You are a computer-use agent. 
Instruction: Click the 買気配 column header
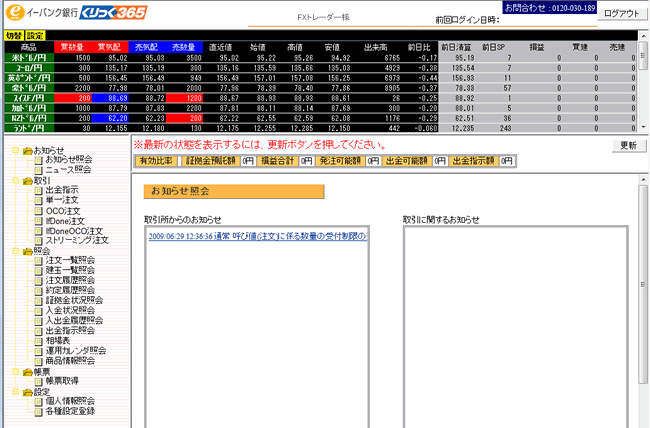(110, 47)
